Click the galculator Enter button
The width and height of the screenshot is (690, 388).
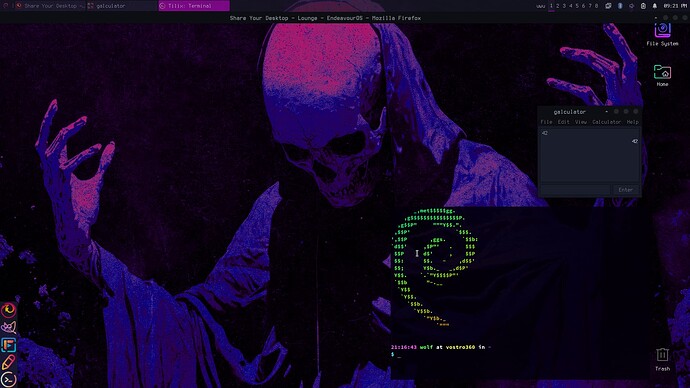click(x=625, y=190)
